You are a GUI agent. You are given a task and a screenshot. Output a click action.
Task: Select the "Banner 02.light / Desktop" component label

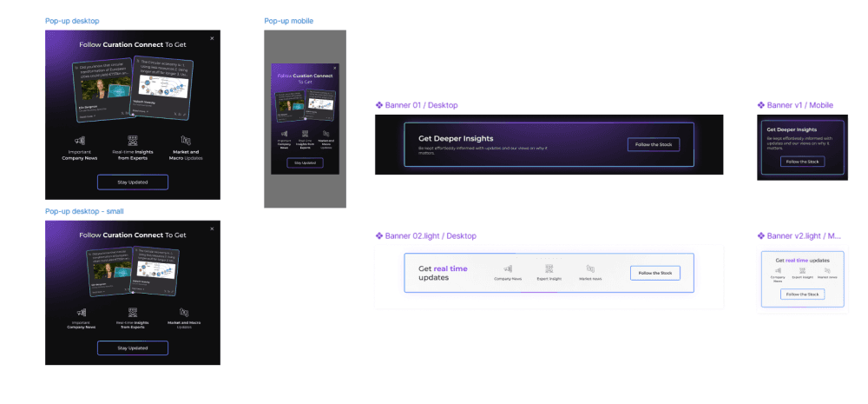pos(431,236)
